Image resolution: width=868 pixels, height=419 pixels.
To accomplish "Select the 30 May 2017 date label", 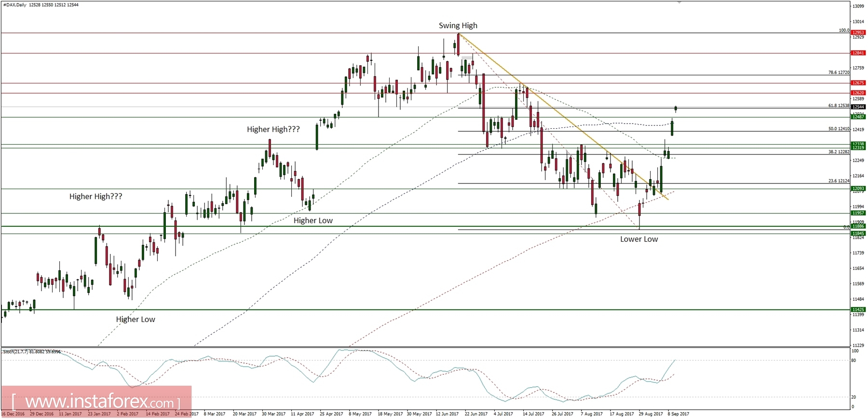I will [419, 414].
